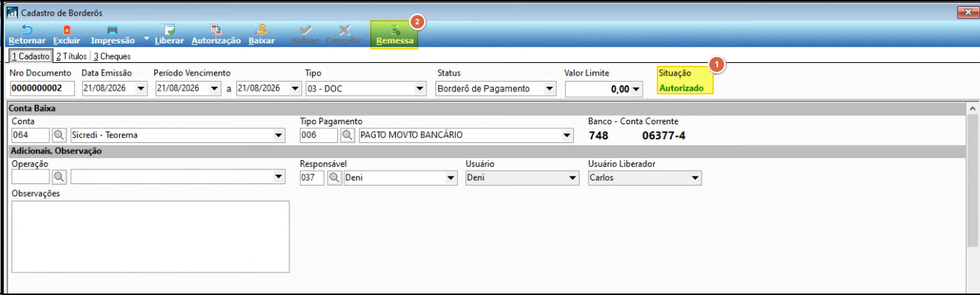Viewport: 980px width, 295px height.
Task: Click the magnifier icon beside Tipo Pagamento
Action: [348, 136]
